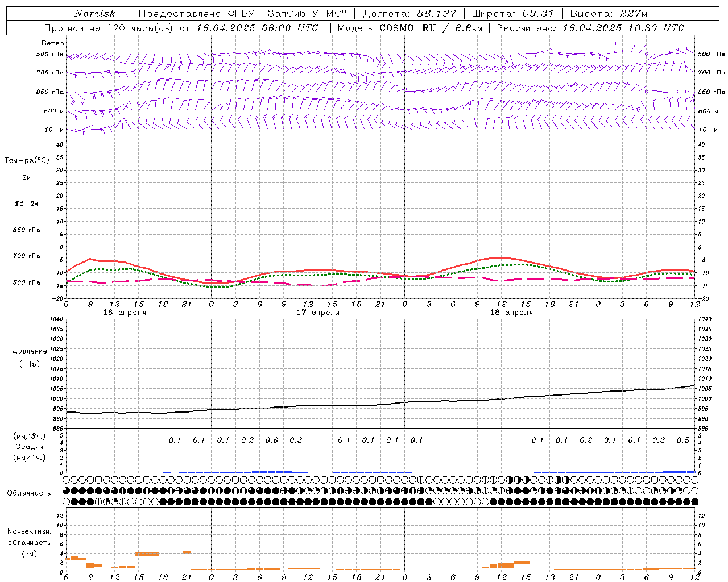Click the "Широта: 69.31" latitude field
This screenshot has width=728, height=582.
point(513,14)
